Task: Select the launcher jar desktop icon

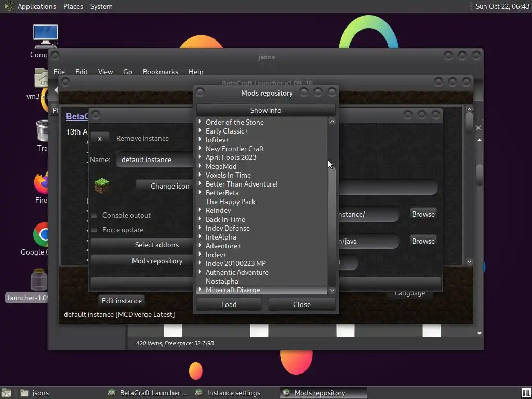Action: pos(38,280)
